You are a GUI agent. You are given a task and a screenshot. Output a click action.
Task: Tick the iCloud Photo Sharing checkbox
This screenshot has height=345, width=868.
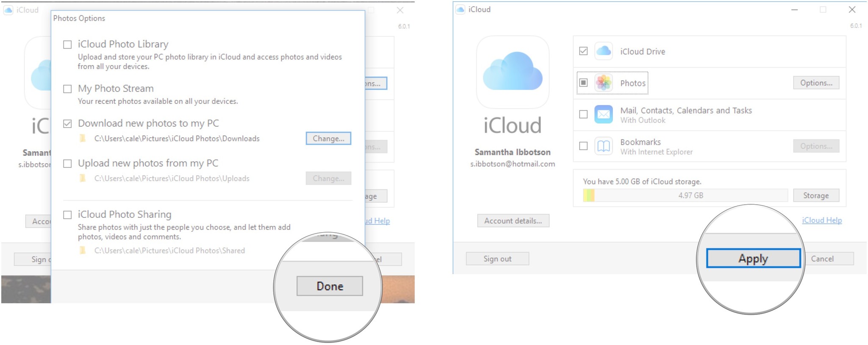67,215
